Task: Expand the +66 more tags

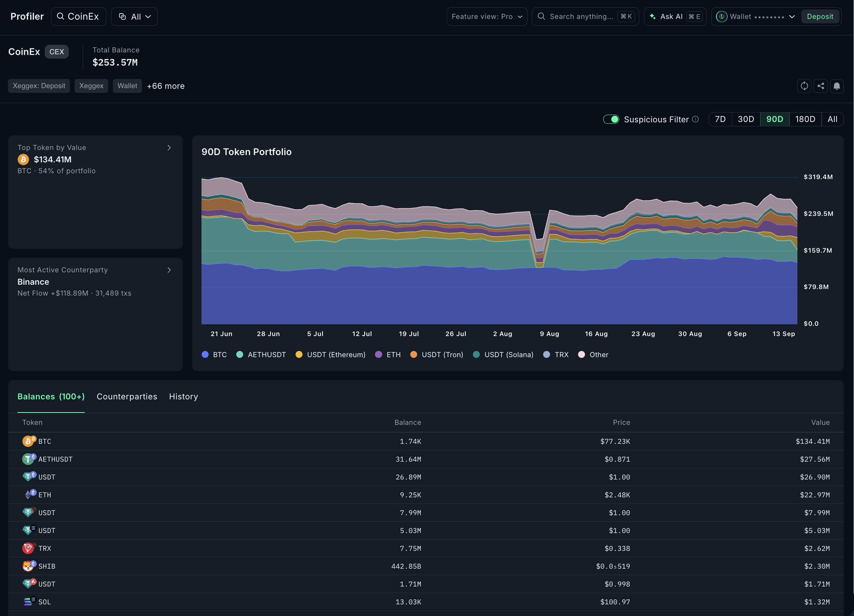Action: 166,86
